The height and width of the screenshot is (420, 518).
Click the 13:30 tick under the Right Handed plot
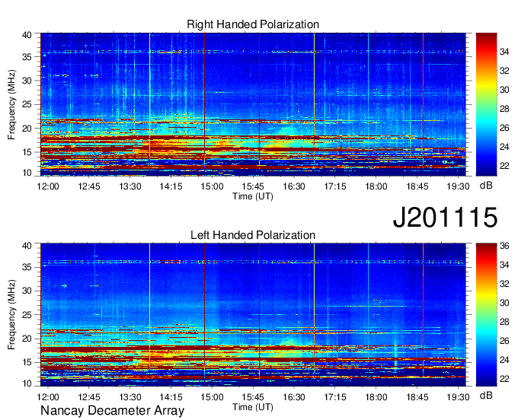coord(129,186)
